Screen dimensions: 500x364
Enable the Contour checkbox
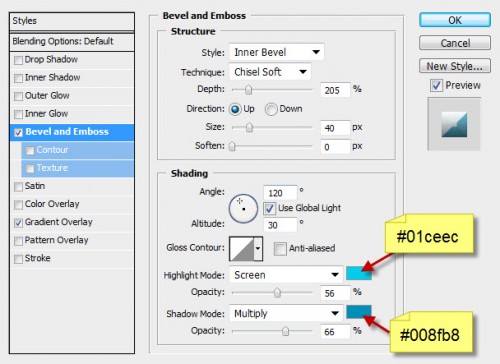tap(30, 151)
